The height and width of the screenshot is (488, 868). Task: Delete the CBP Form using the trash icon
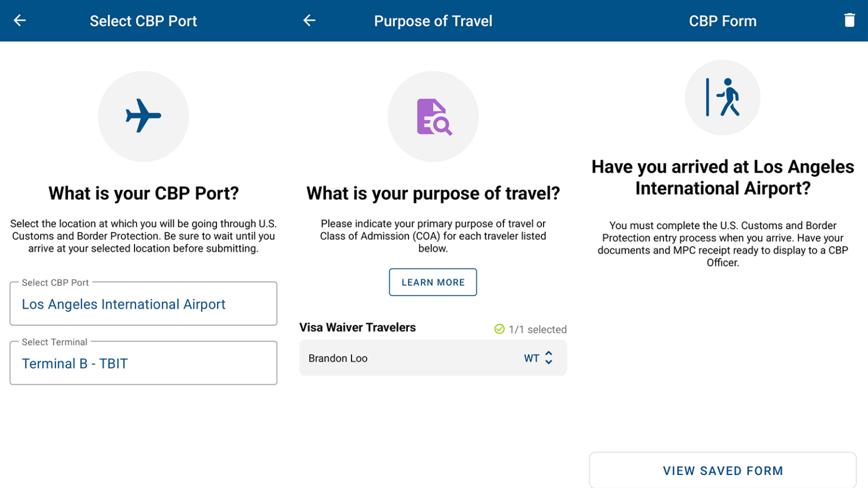[850, 19]
